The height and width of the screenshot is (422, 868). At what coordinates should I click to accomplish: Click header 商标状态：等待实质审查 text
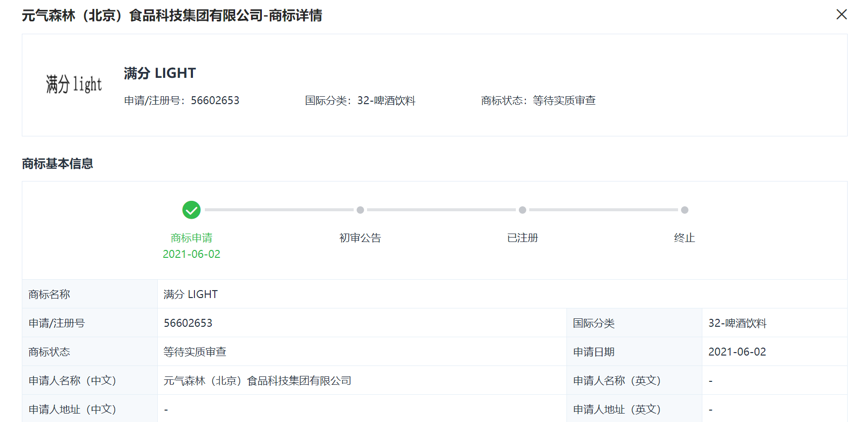click(538, 101)
